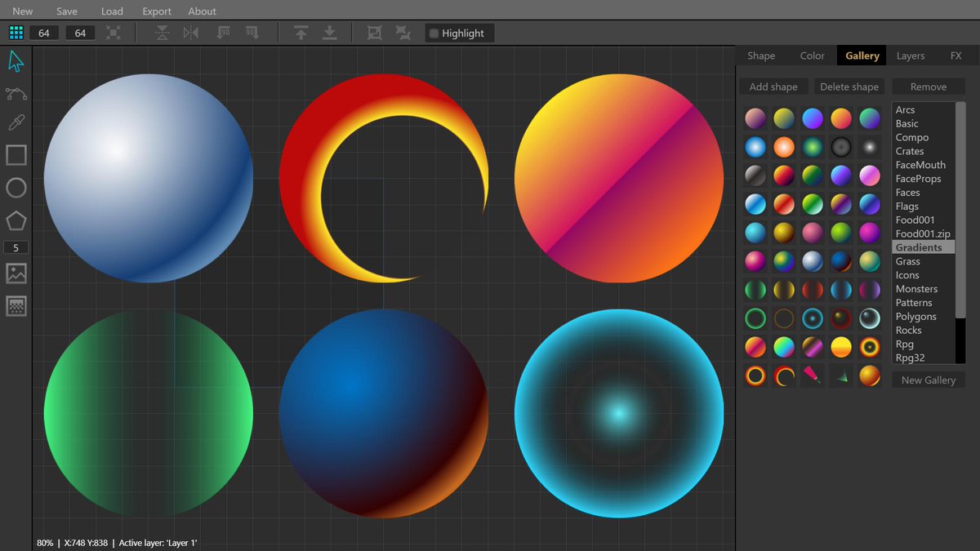Pick the red-yellow crescent gallery thumbnail
This screenshot has width=980, height=551.
784,375
